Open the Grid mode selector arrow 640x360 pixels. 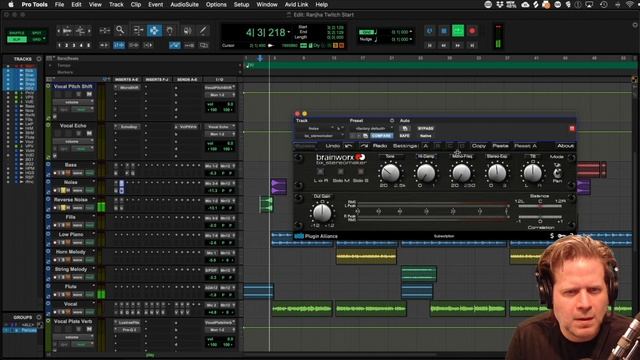click(x=44, y=39)
